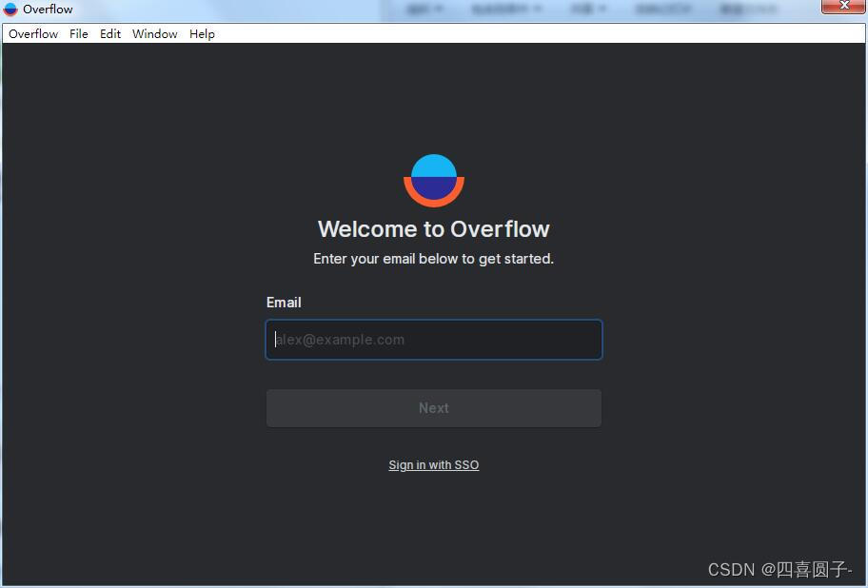Open the Help menu
The image size is (868, 588).
tap(202, 33)
